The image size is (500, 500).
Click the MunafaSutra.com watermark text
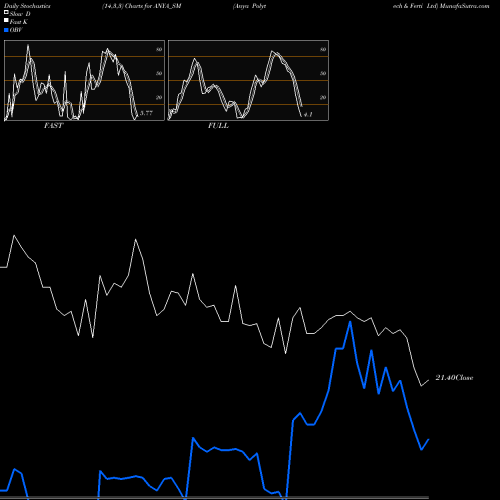(x=464, y=6)
